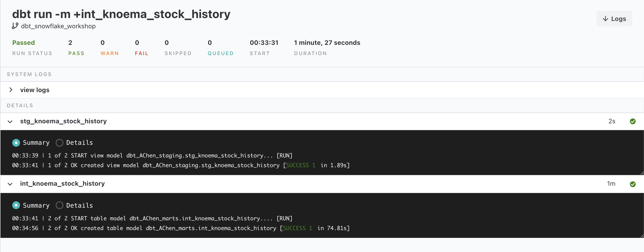Select Details radio for int_knoema_stock_history
This screenshot has height=252, width=644.
[x=59, y=205]
